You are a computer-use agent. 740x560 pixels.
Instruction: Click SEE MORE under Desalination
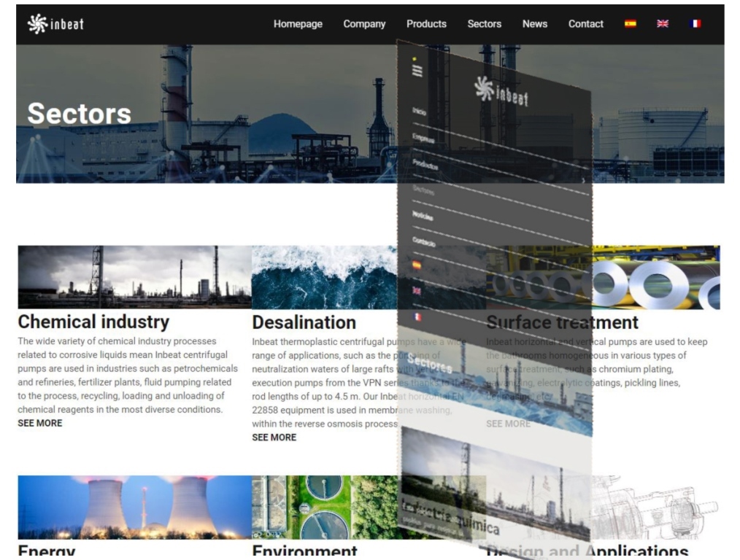click(x=274, y=437)
